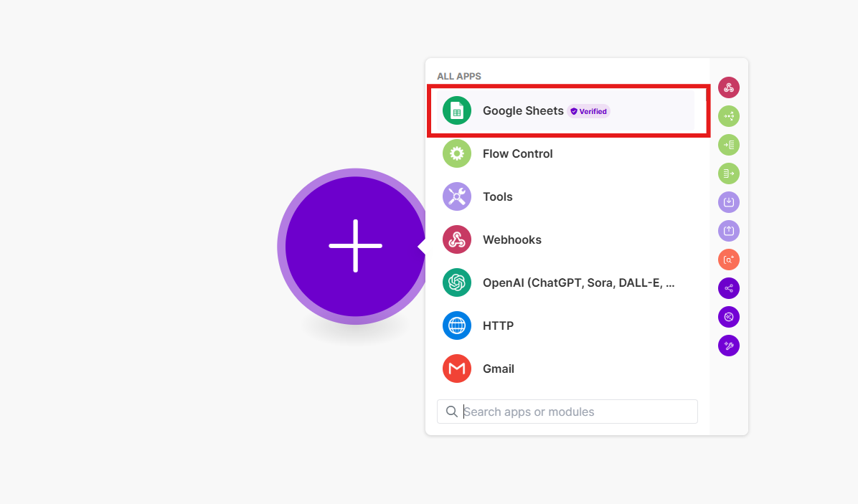Click the Gmail envelope icon
858x504 pixels.
(x=457, y=369)
